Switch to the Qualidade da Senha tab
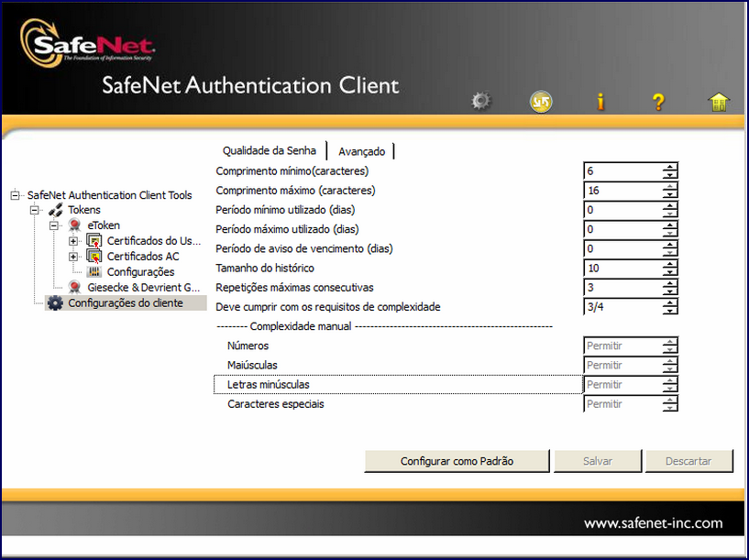749x560 pixels. pos(270,150)
